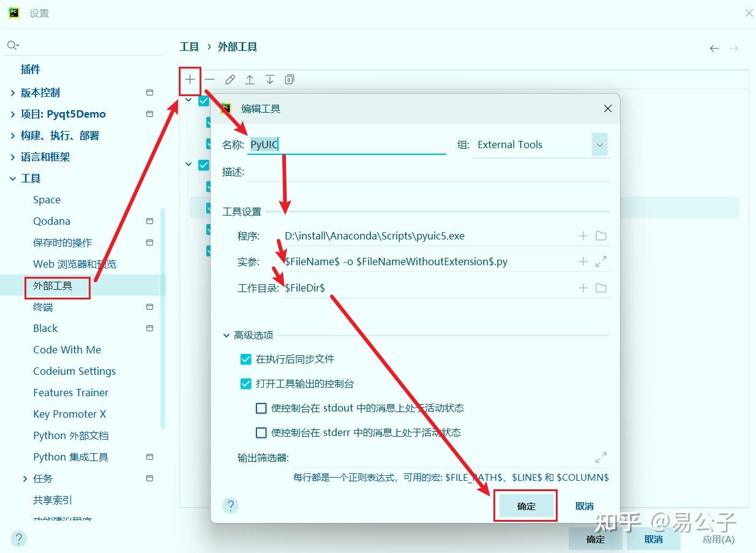Enable the stdout console activation checkbox
The width and height of the screenshot is (756, 553).
(x=261, y=408)
